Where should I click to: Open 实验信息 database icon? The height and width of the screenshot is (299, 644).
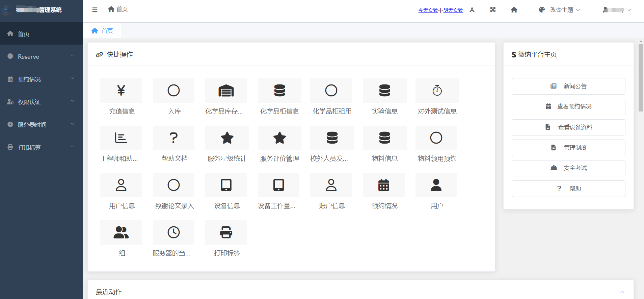point(384,91)
